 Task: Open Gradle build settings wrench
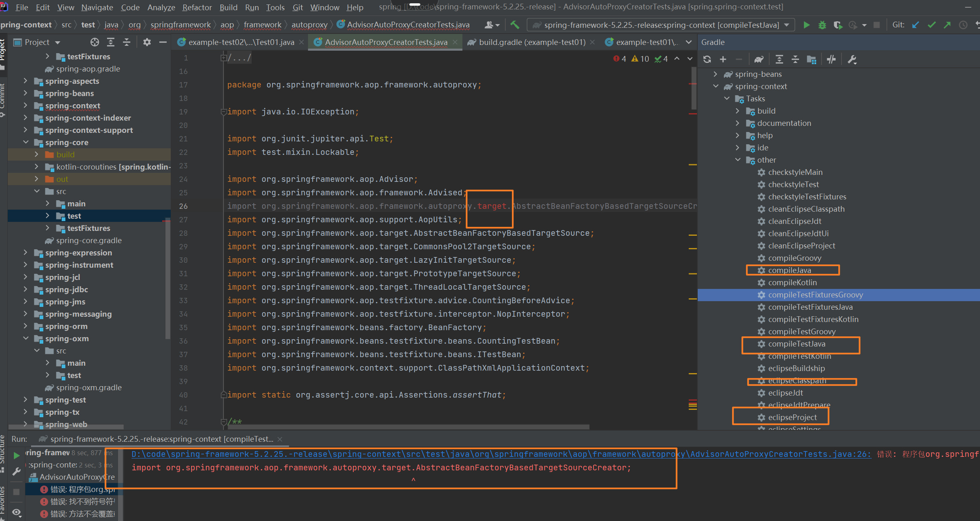tap(852, 59)
